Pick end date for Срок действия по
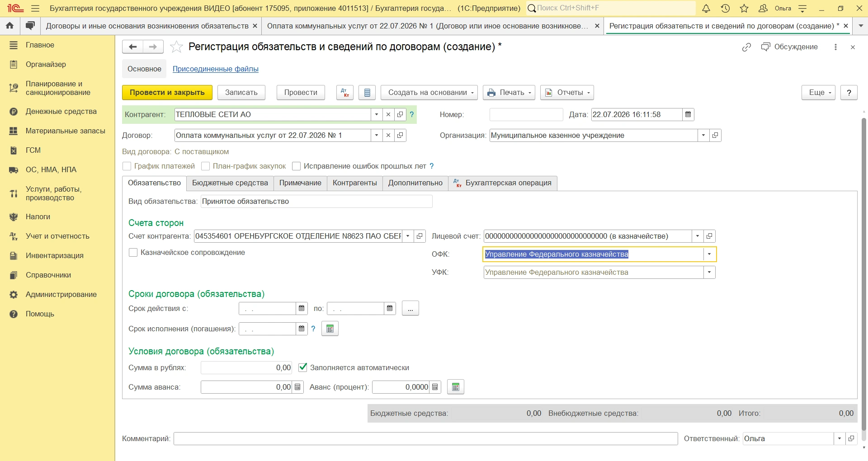 390,308
